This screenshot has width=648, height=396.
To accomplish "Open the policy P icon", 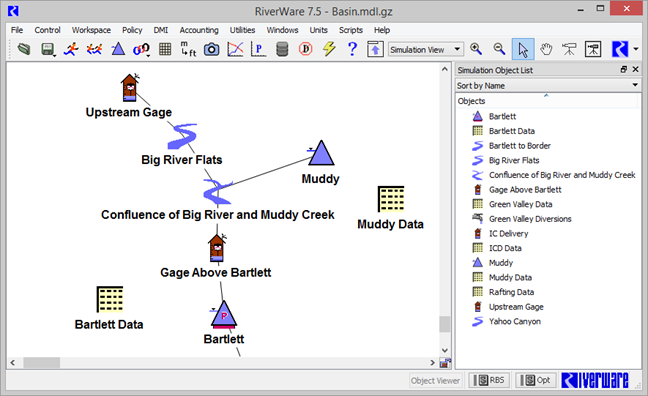I will [258, 49].
